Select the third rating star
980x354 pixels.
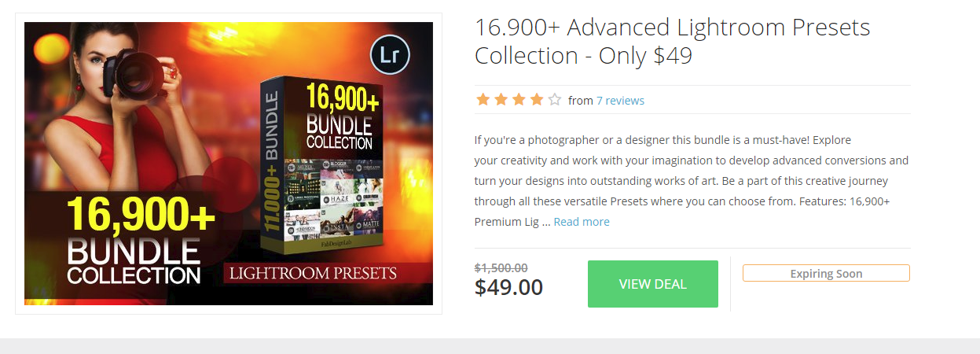point(519,100)
